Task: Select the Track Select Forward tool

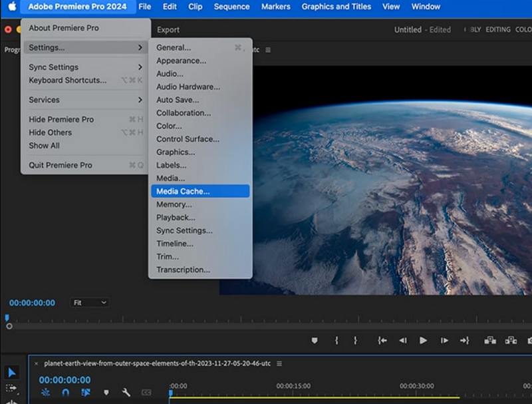Action: [11, 388]
